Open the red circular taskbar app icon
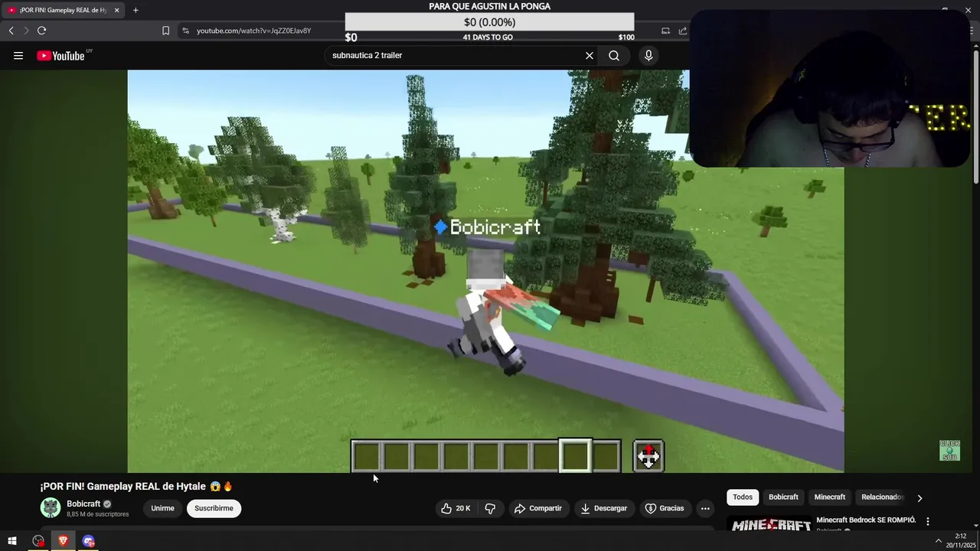Image resolution: width=980 pixels, height=551 pixels. [x=38, y=541]
